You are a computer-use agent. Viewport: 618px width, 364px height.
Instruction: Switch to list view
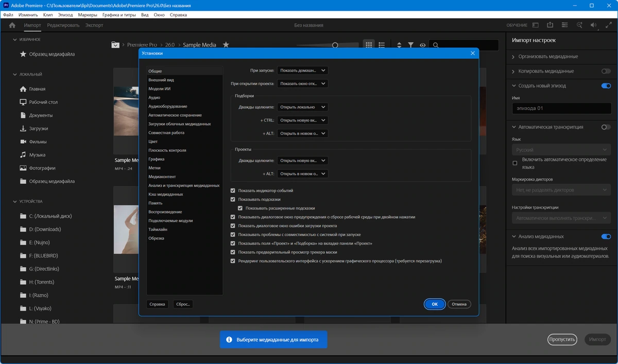pos(382,45)
